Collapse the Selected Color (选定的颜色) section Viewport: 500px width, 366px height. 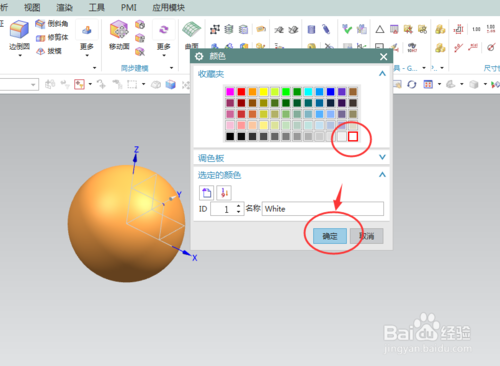pos(382,175)
